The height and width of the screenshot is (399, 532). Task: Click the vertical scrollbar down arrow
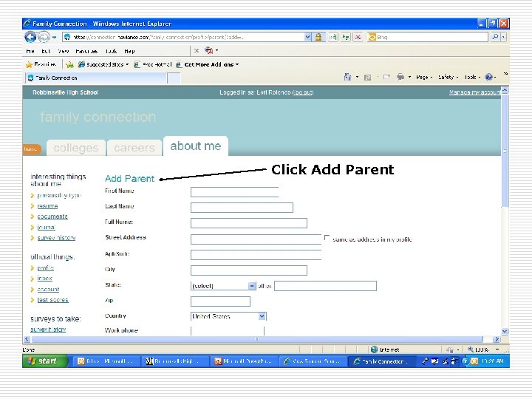click(x=505, y=332)
